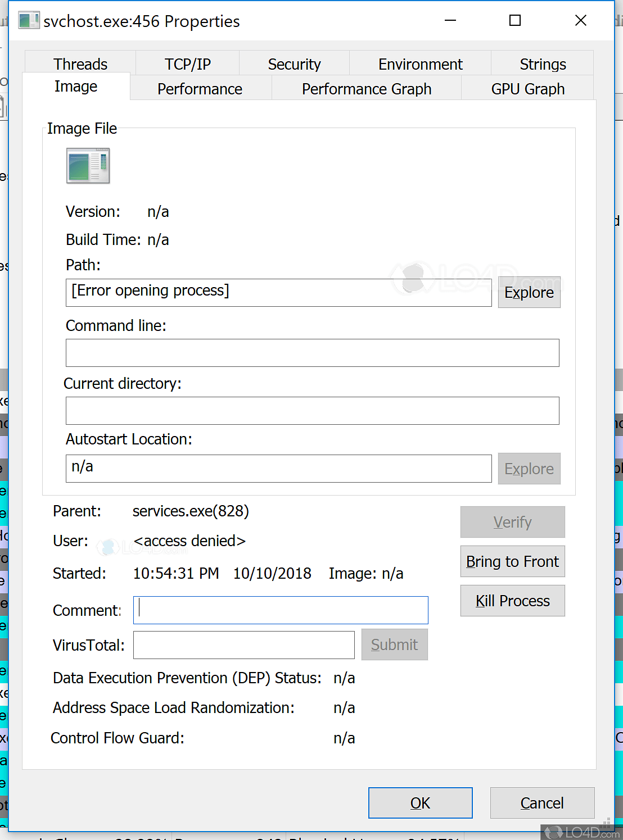Switch to the Environment tab

click(x=420, y=63)
